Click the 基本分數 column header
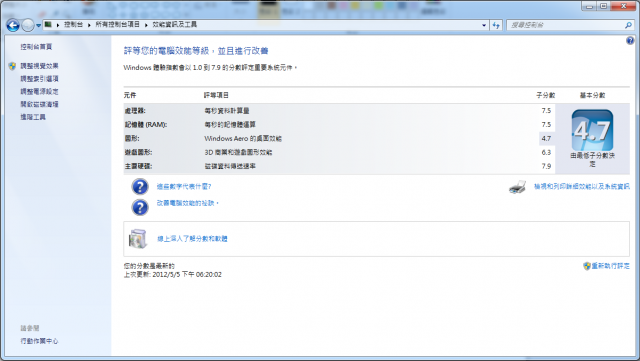The width and height of the screenshot is (640, 361). 592,95
